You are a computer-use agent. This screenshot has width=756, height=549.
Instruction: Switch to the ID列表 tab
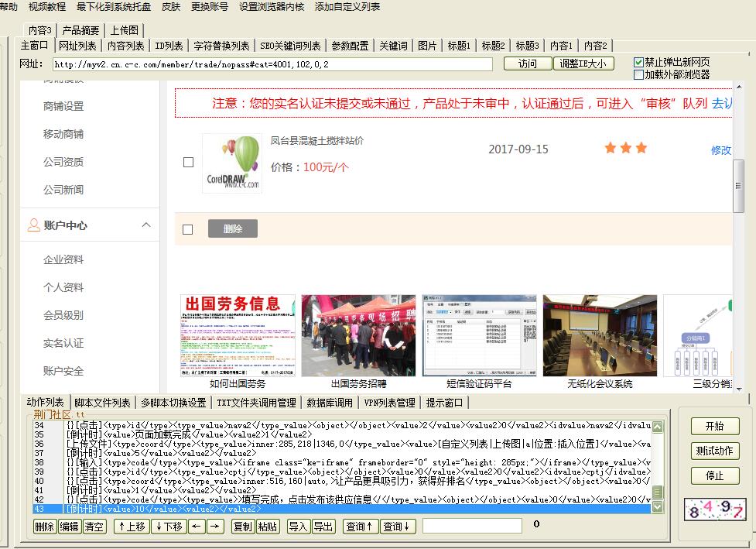click(x=169, y=46)
